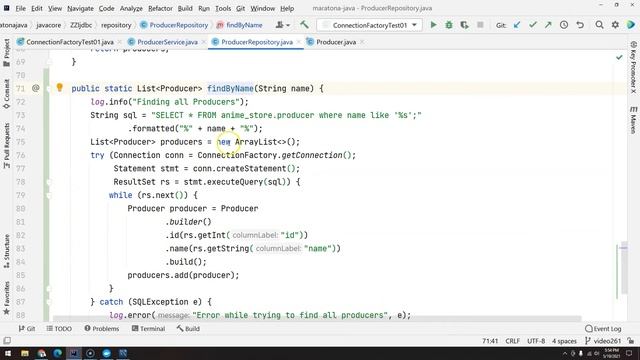Close the Producer.java tab
The height and width of the screenshot is (360, 640).
click(x=362, y=42)
